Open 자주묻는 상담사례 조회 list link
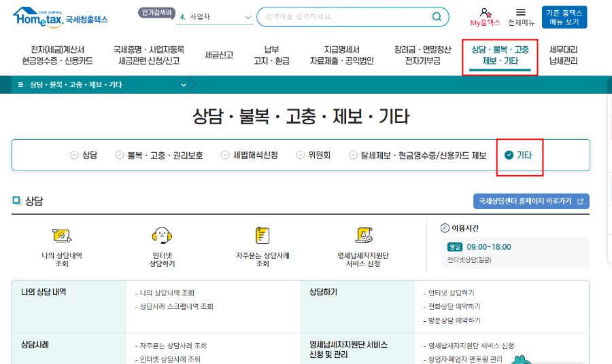This screenshot has height=364, width=612. pyautogui.click(x=173, y=346)
